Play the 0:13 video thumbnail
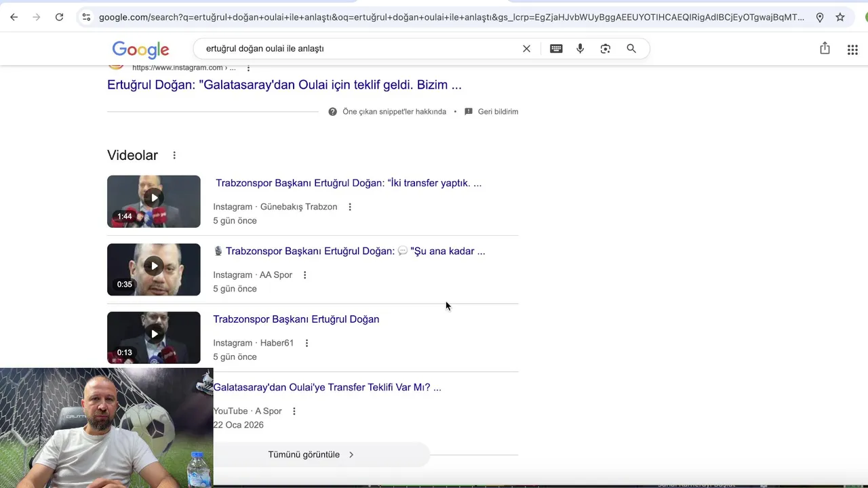This screenshot has width=868, height=488. point(154,338)
